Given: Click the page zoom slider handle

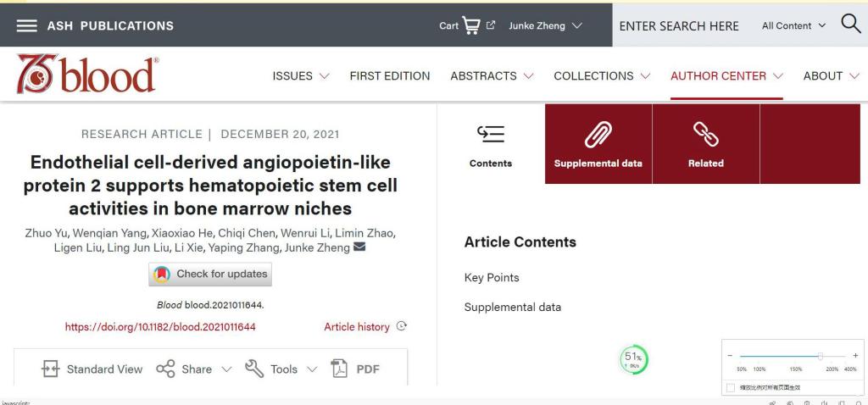Looking at the screenshot, I should pos(821,356).
